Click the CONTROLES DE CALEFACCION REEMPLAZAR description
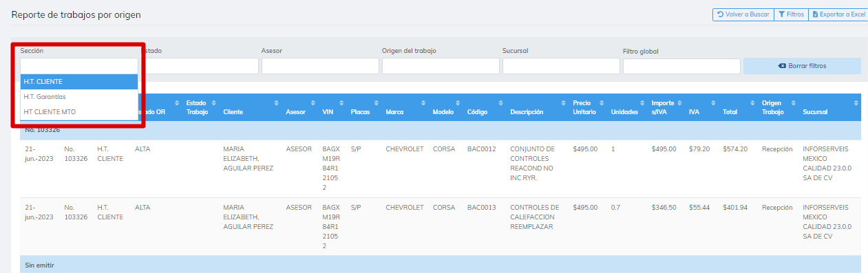Image resolution: width=868 pixels, height=273 pixels. [535, 217]
